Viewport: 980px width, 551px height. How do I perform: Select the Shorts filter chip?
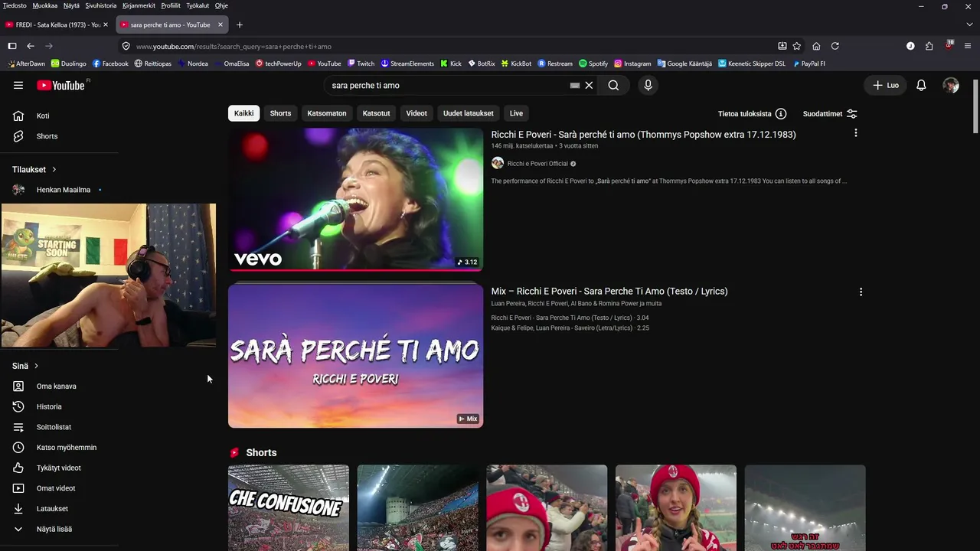[x=280, y=113]
